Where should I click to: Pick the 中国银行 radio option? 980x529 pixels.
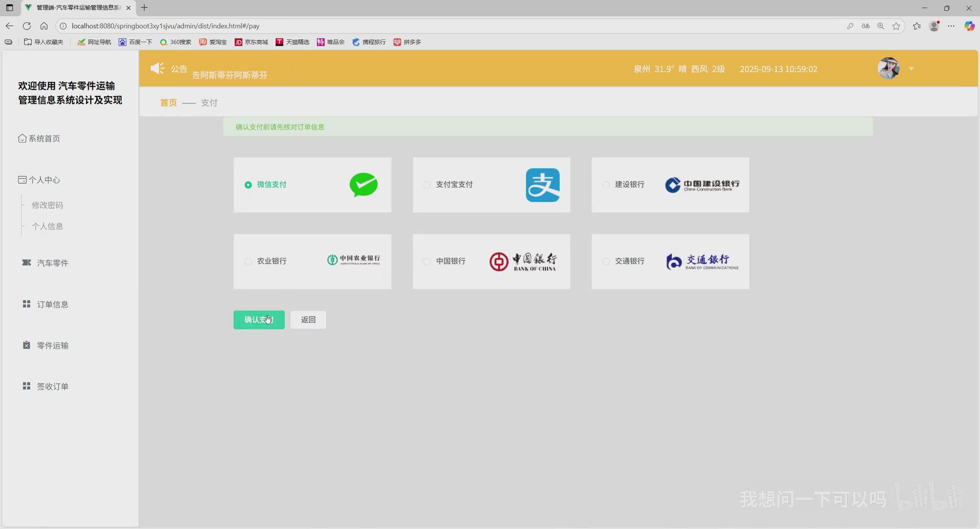427,261
